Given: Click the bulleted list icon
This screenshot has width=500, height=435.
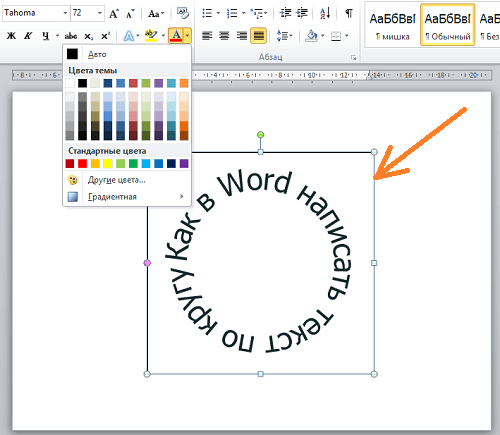Looking at the screenshot, I should [x=207, y=13].
